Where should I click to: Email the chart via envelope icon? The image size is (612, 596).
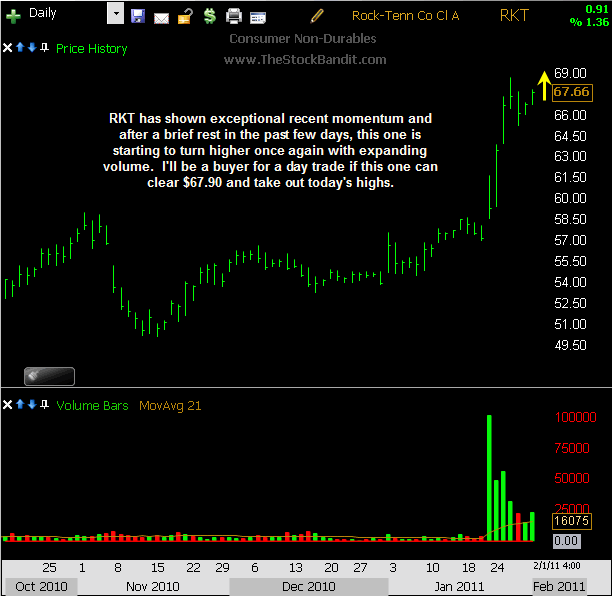(161, 16)
